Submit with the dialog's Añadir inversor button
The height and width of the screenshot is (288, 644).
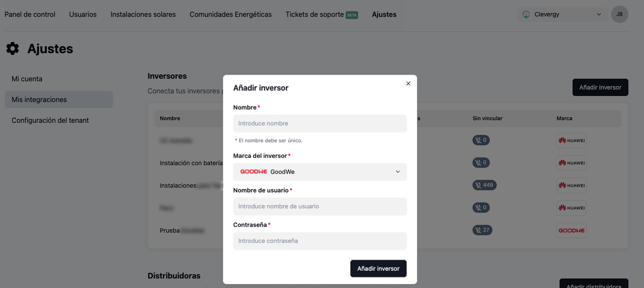point(379,269)
